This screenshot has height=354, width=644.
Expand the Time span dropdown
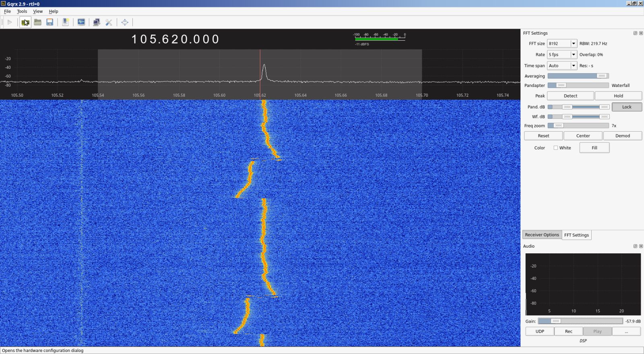click(574, 66)
